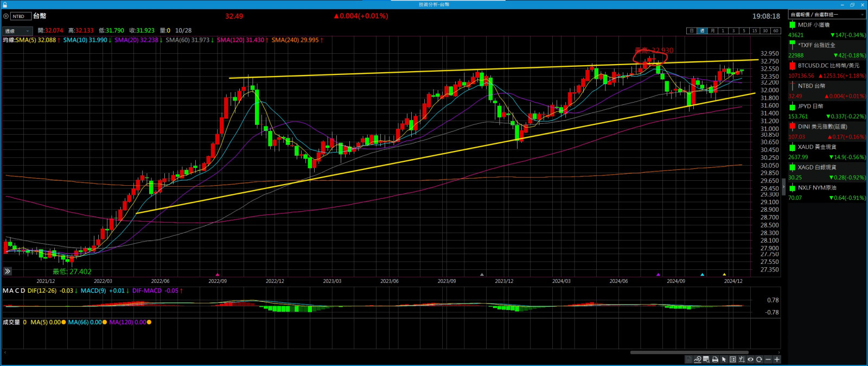Select BTCUSD.DC 比特幣/美元 in watchlist
Viewport: 868px width, 366px height.
coord(827,71)
